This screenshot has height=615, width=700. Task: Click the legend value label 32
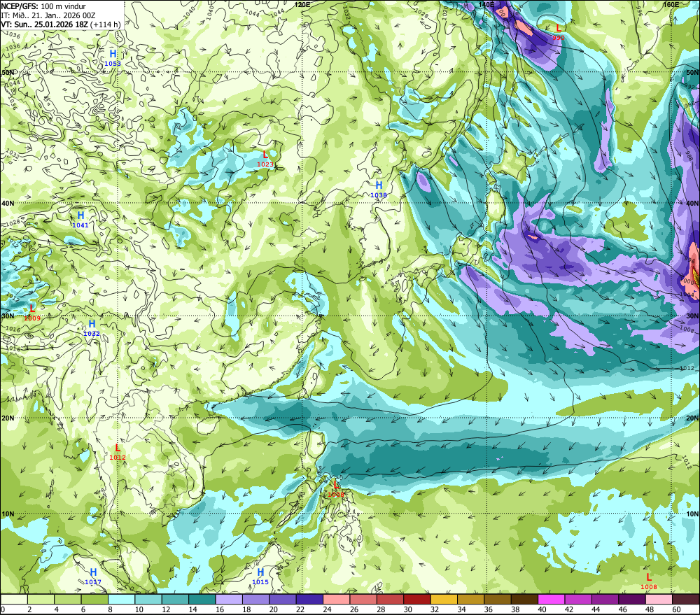coord(435,609)
